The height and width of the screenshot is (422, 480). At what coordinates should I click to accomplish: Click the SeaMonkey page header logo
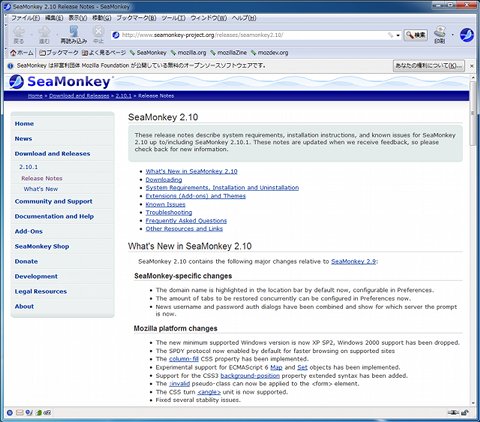tap(60, 82)
